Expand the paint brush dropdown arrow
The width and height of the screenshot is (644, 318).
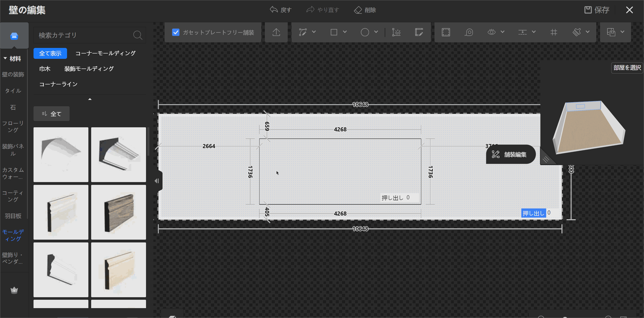[x=588, y=32]
